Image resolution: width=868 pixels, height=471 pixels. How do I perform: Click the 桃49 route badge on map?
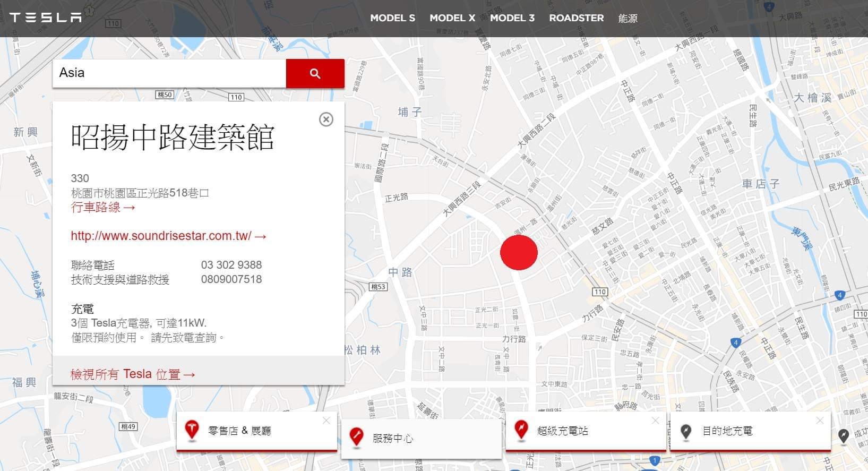point(128,426)
